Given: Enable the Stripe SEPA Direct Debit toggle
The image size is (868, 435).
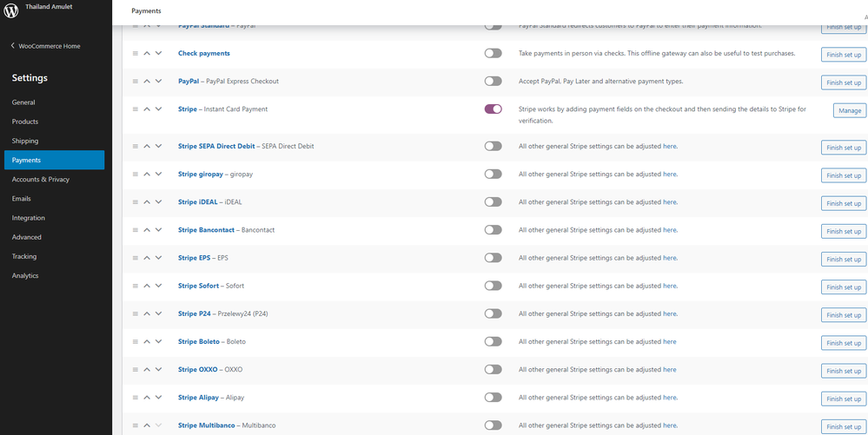Looking at the screenshot, I should tap(493, 146).
